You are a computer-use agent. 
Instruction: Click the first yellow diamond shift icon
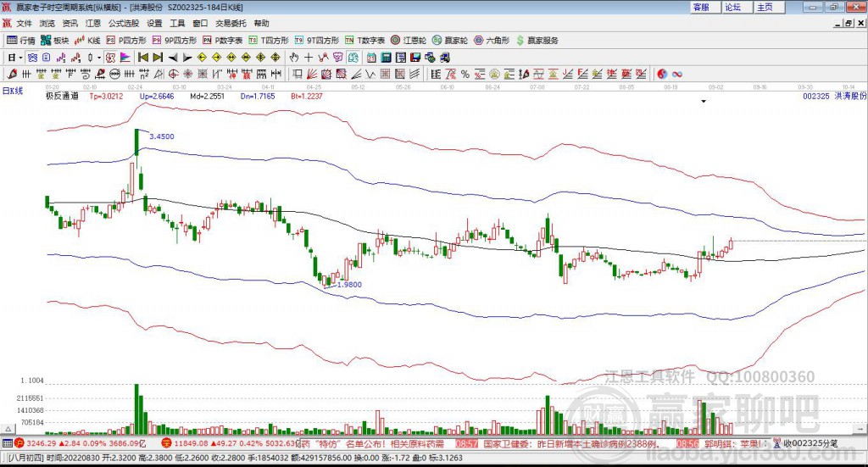[202, 58]
